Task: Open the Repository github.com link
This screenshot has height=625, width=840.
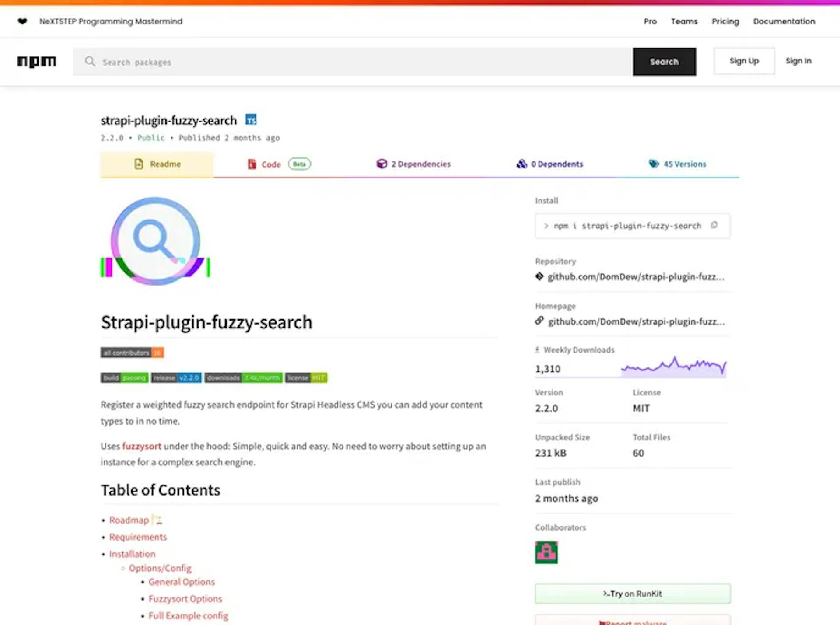Action: tap(636, 276)
